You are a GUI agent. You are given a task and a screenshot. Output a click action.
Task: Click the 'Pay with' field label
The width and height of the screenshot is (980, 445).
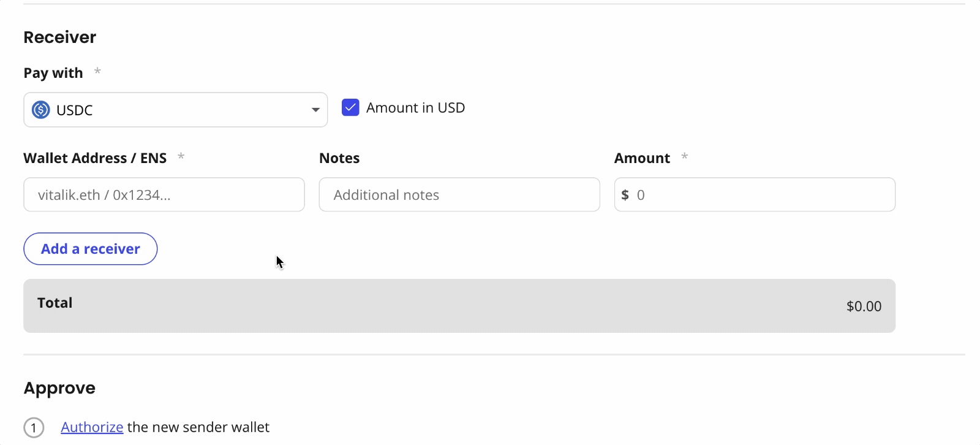[x=53, y=73]
